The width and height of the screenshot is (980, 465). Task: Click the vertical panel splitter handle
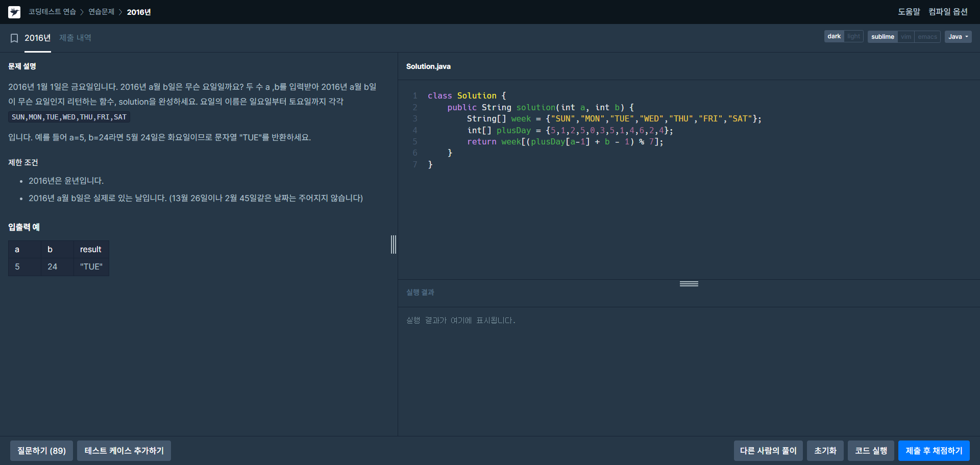(x=394, y=244)
